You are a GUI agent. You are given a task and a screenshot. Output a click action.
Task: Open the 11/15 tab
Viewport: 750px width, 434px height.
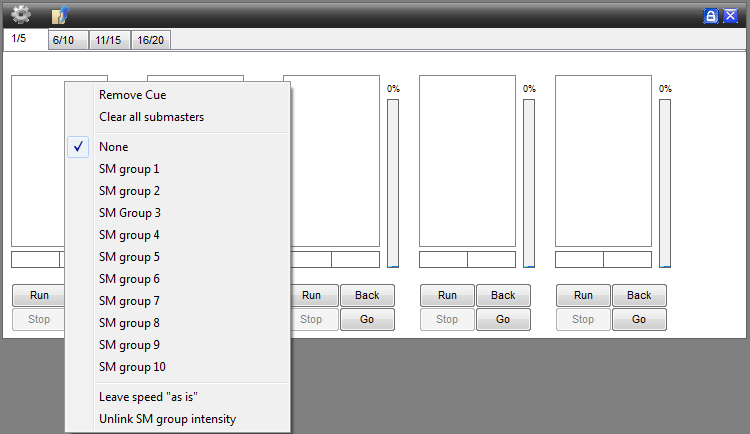pyautogui.click(x=109, y=40)
